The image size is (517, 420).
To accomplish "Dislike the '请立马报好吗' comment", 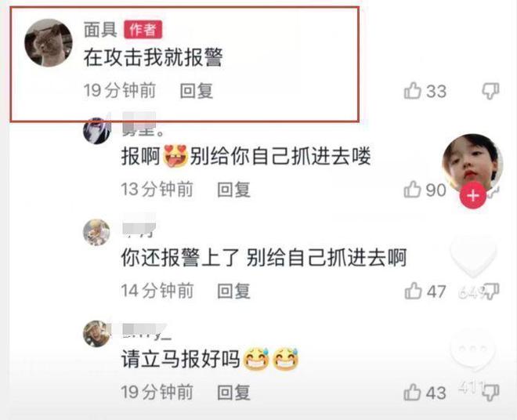I will 490,393.
